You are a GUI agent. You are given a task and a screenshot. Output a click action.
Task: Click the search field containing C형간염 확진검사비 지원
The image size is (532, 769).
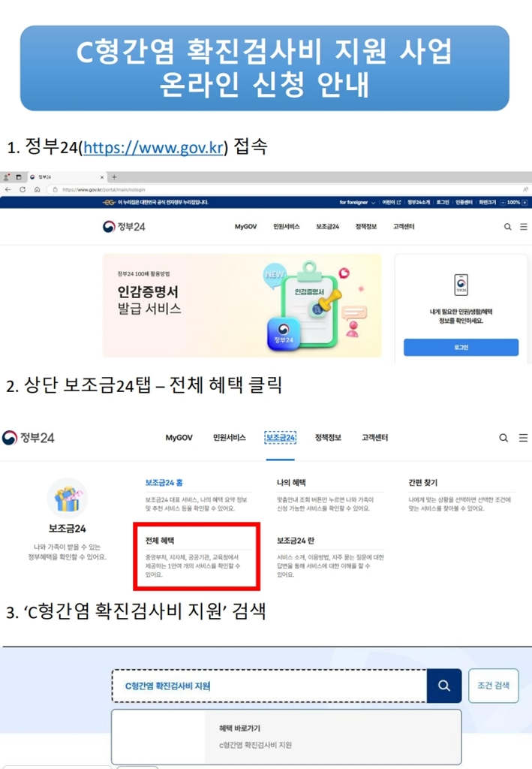pos(269,686)
